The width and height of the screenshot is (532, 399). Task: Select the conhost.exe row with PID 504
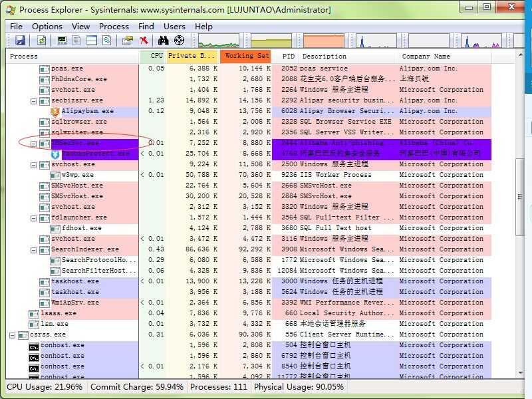[x=249, y=345]
